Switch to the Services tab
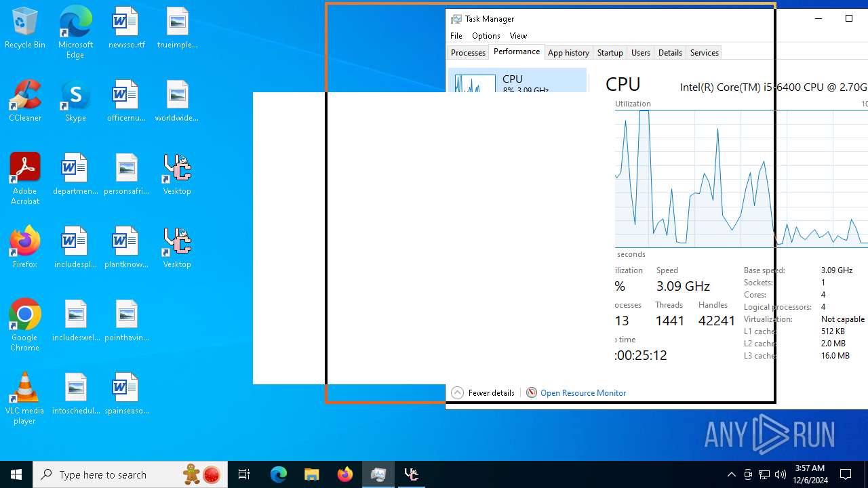This screenshot has height=488, width=868. pyautogui.click(x=704, y=53)
